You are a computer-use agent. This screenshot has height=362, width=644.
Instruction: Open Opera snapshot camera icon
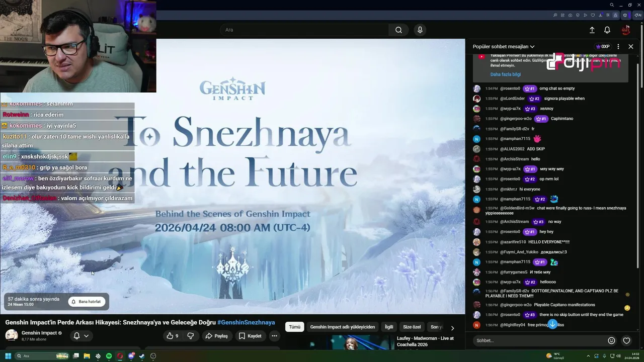(x=570, y=15)
